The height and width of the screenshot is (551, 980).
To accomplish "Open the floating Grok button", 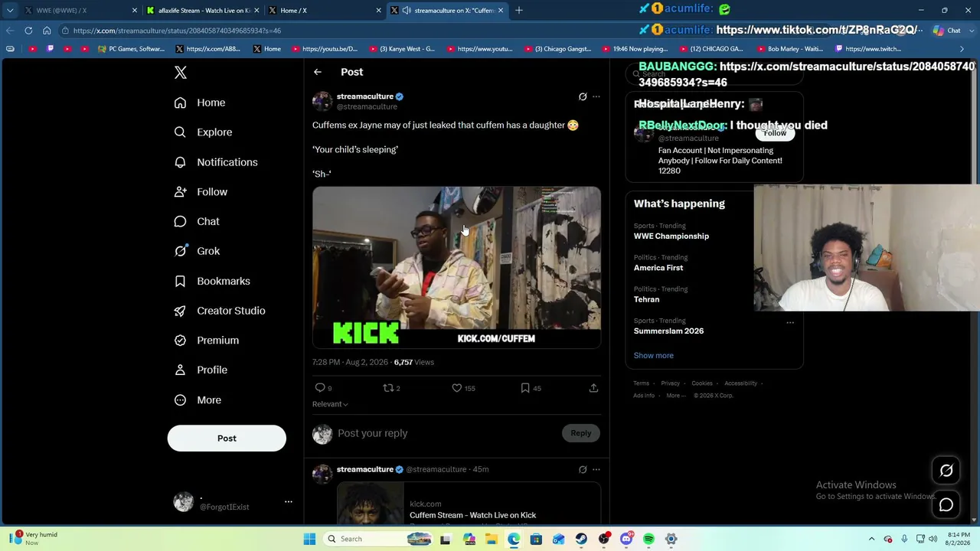I will point(946,471).
